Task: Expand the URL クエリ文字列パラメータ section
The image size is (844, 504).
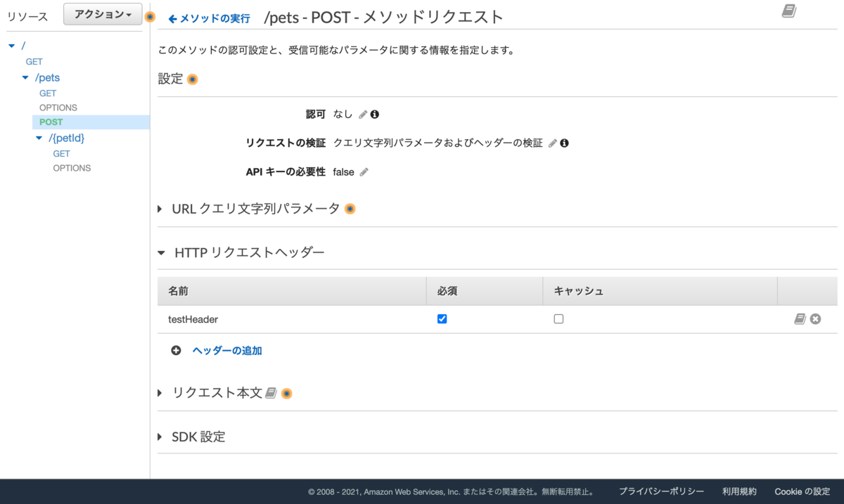Action: (160, 209)
